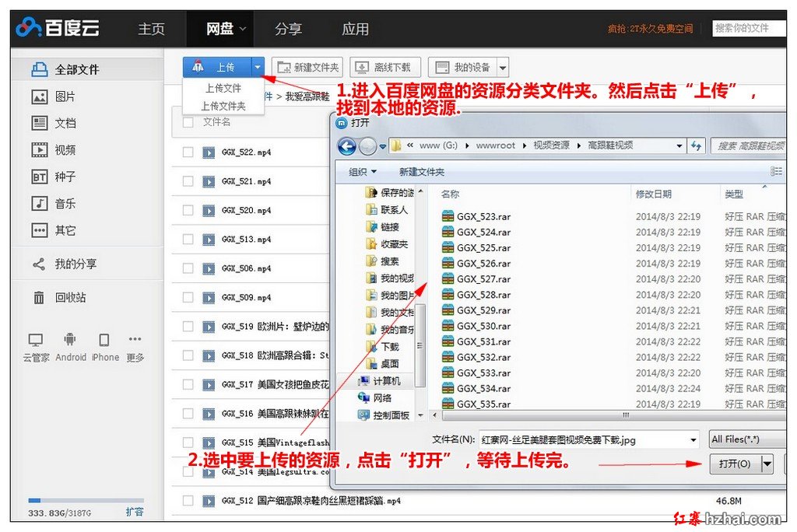Open the All Files type dropdown

[x=747, y=440]
